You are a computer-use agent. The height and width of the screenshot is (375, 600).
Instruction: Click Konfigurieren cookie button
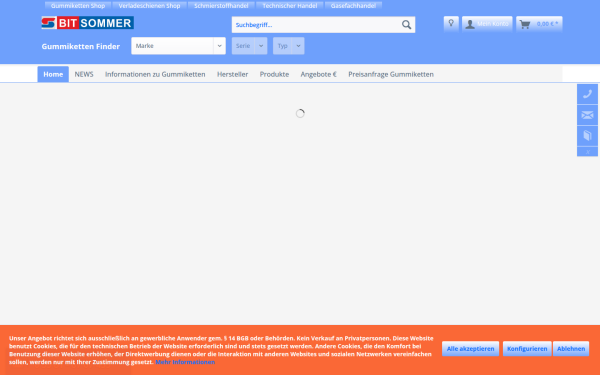[527, 349]
